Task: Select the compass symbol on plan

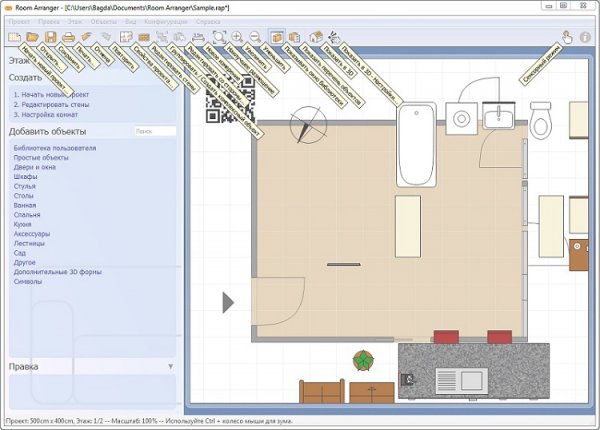Action: [x=308, y=125]
